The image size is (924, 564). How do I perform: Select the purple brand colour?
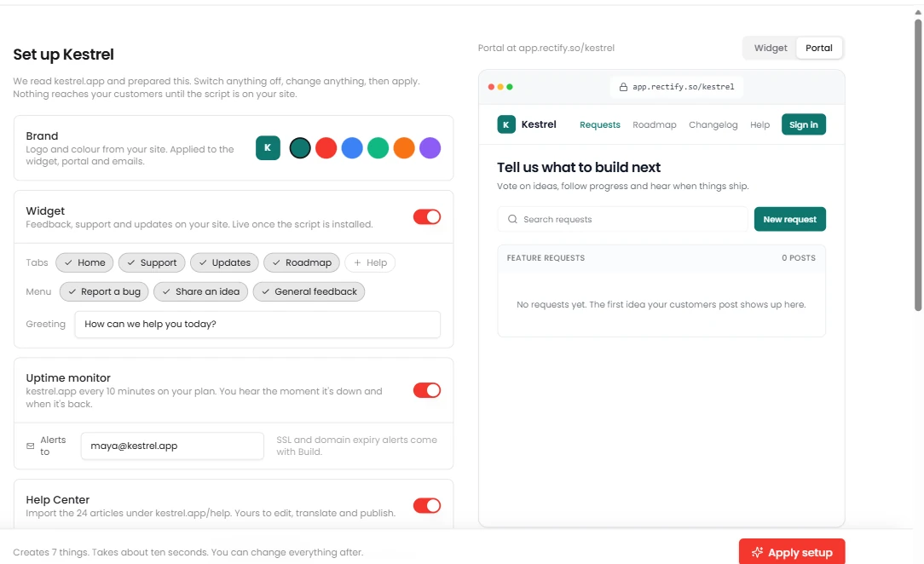coord(430,147)
